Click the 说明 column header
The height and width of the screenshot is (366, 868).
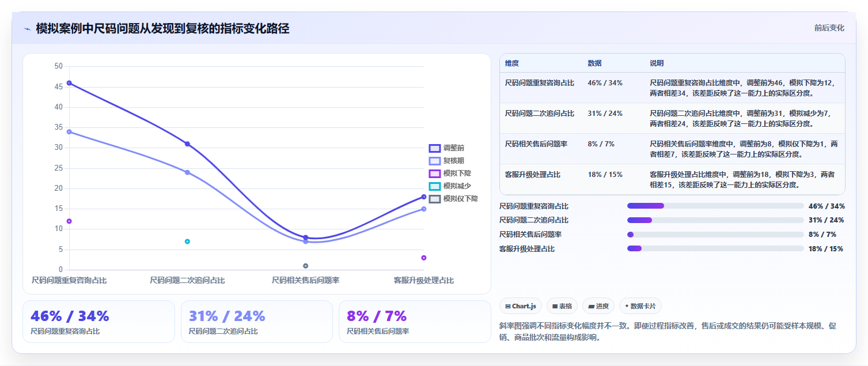pyautogui.click(x=657, y=63)
